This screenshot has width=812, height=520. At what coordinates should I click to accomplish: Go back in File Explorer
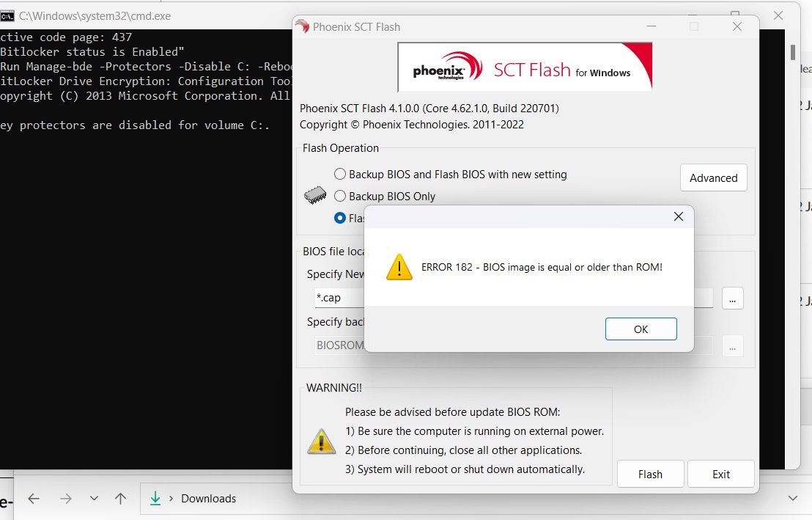pyautogui.click(x=34, y=499)
